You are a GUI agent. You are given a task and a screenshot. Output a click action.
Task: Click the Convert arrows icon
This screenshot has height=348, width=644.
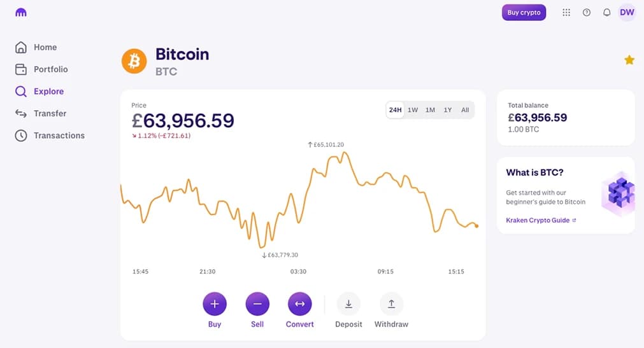point(300,304)
